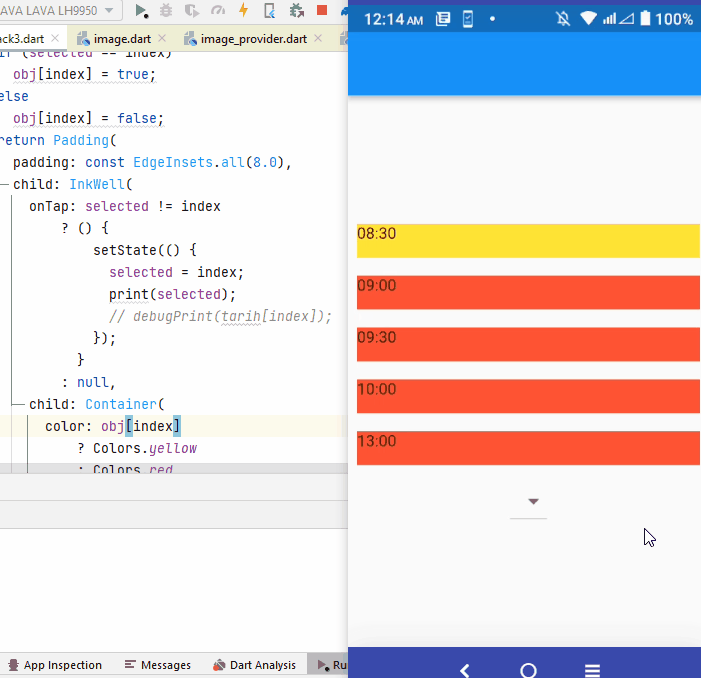
Task: Trigger Flutter Hot Reload lightning icon
Action: tap(244, 10)
